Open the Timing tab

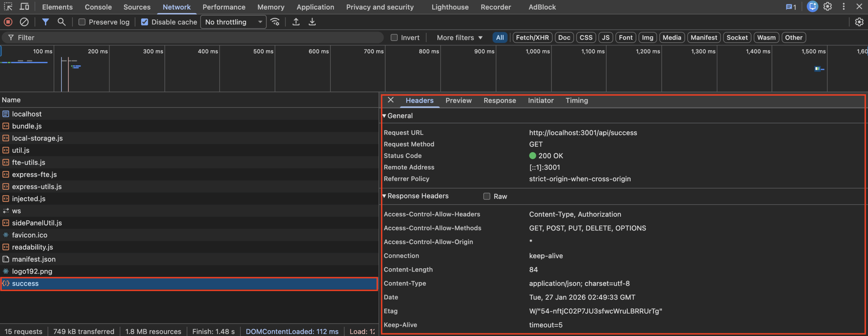click(x=576, y=101)
